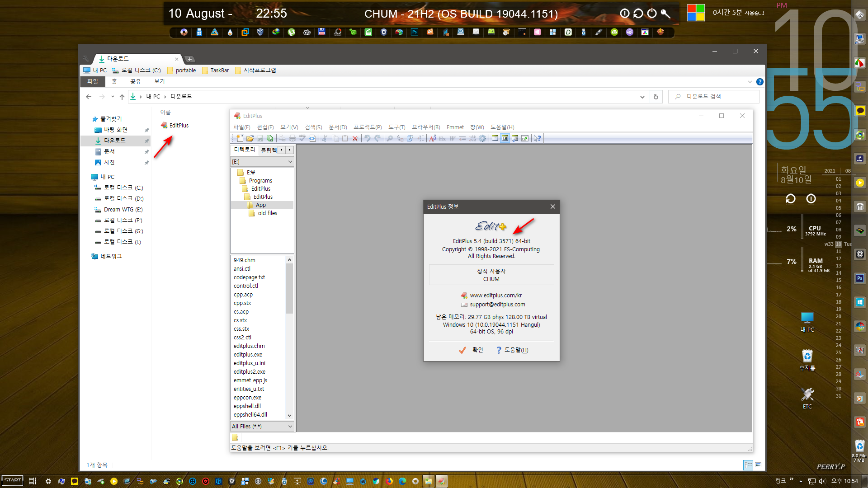Open the recent locations dropdown arrow

tap(113, 97)
